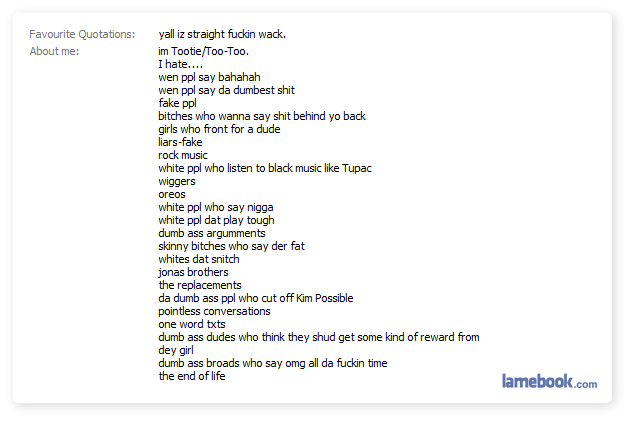The width and height of the screenshot is (630, 421).
Task: Click the 'oreos' line
Action: pos(172,194)
